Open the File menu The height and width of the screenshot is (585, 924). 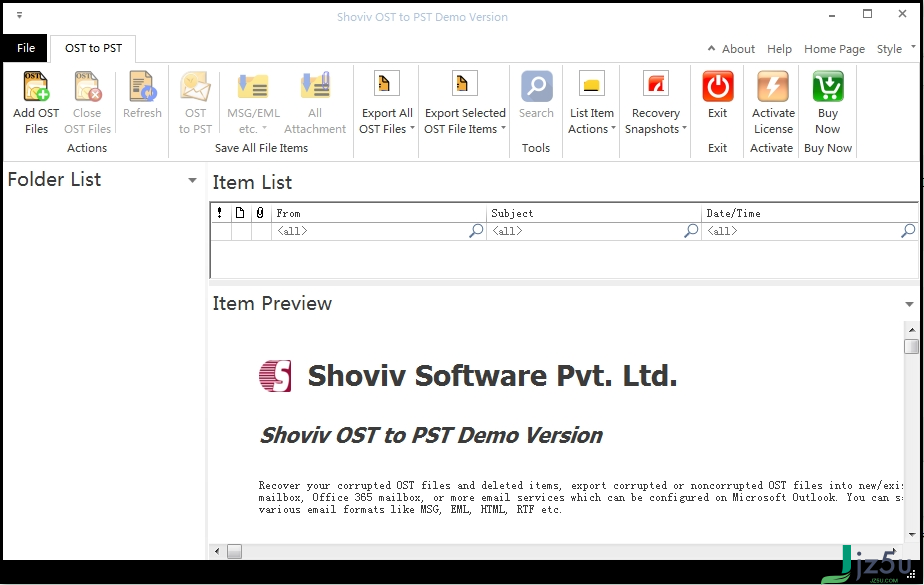[25, 48]
